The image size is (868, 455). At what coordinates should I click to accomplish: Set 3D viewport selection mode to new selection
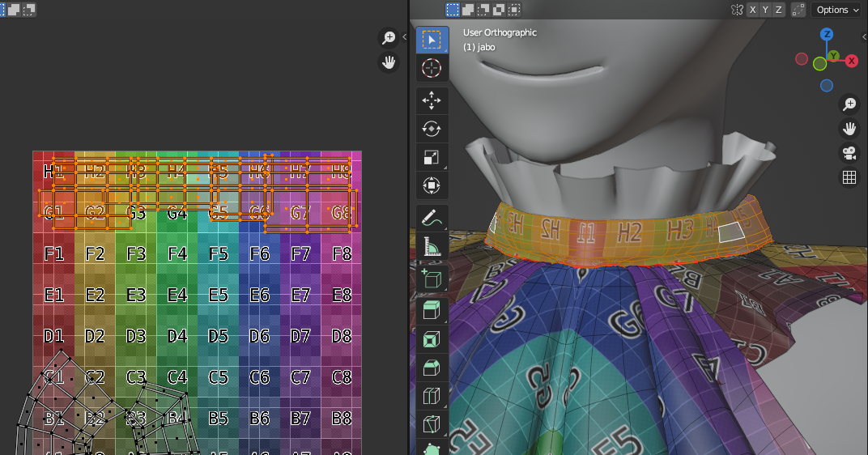(x=453, y=10)
